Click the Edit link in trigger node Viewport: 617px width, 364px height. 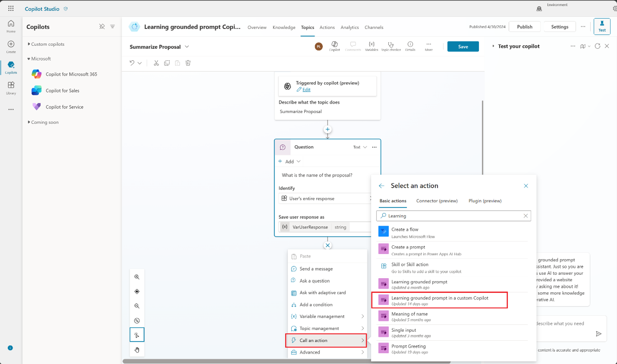306,90
